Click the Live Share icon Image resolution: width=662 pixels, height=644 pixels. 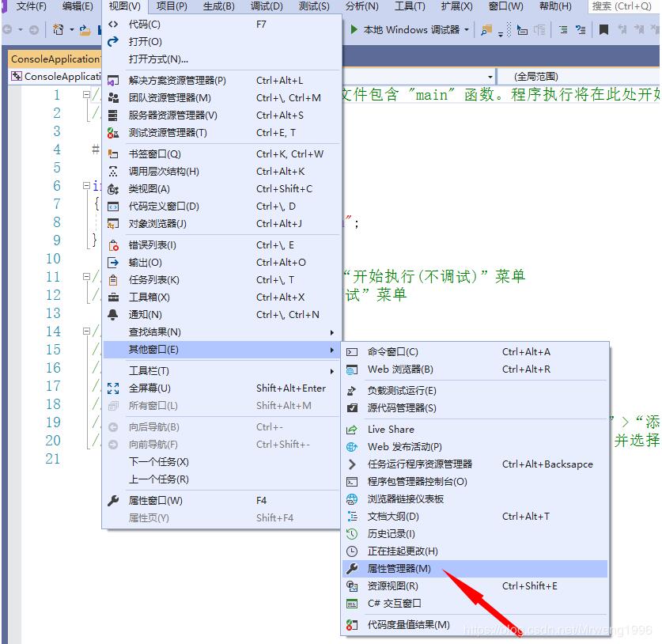[352, 430]
